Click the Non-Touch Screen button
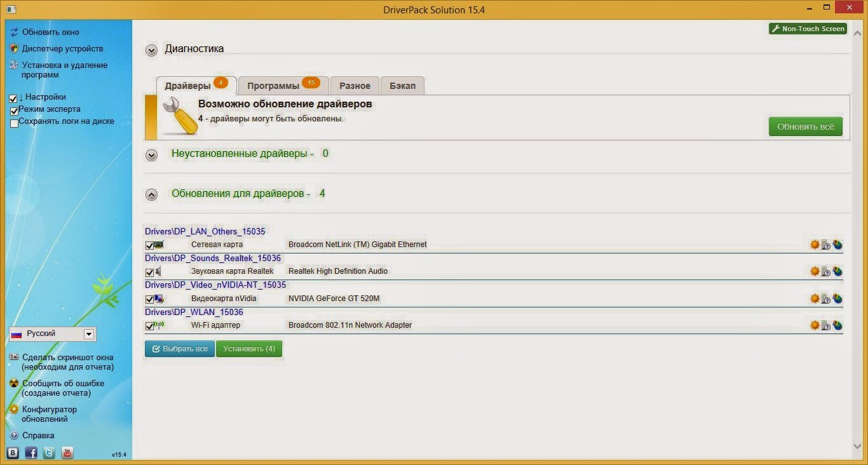868x465 pixels. (808, 29)
